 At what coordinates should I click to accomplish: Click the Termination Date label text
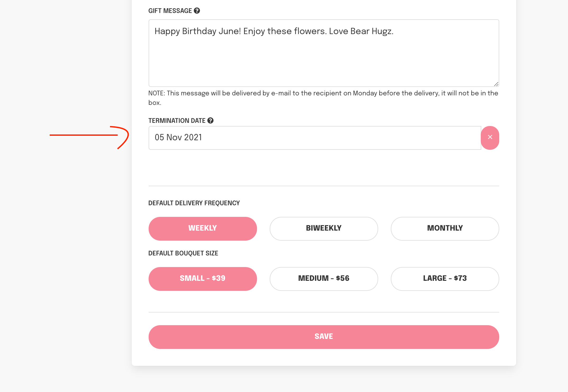point(177,121)
